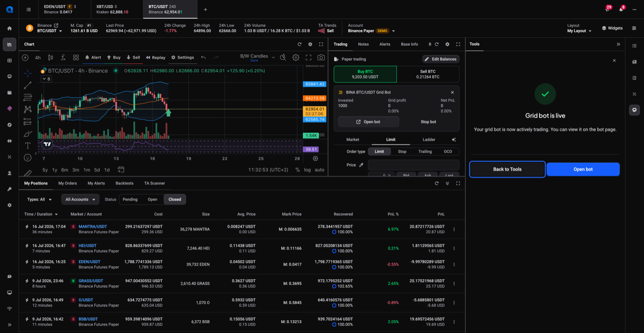
Task: Filter positions by Open status
Action: [152, 199]
